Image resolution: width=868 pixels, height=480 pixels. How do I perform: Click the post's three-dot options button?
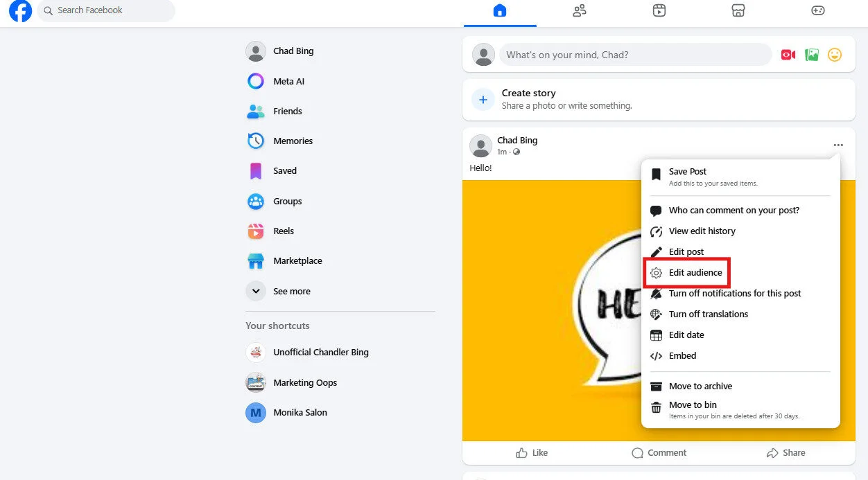pyautogui.click(x=838, y=145)
